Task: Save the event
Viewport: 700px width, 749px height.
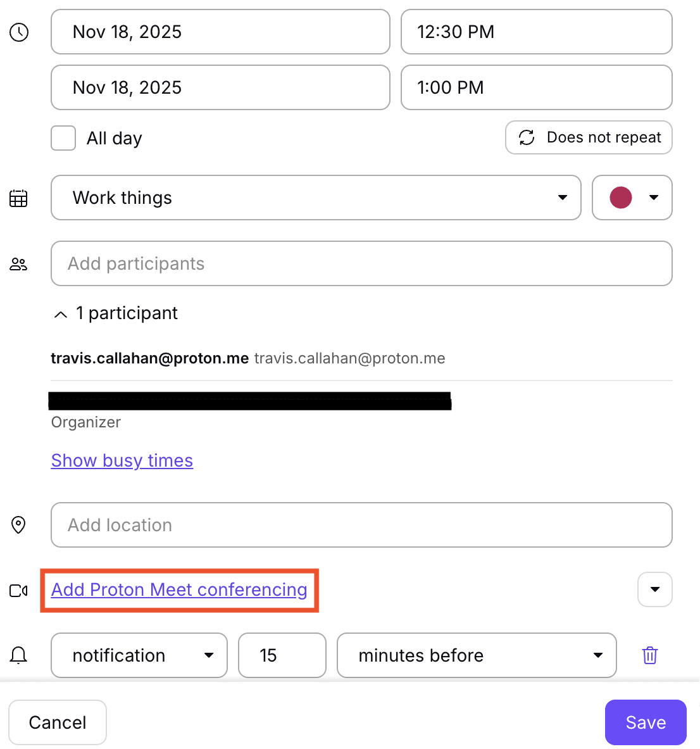Action: coord(645,722)
